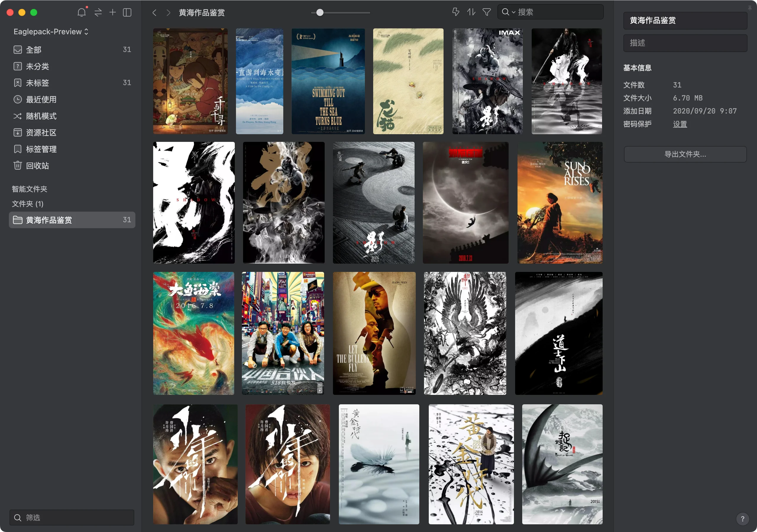Screen dimensions: 757x532
Task: Click the 标签管理 bookmark icon
Action: click(17, 149)
